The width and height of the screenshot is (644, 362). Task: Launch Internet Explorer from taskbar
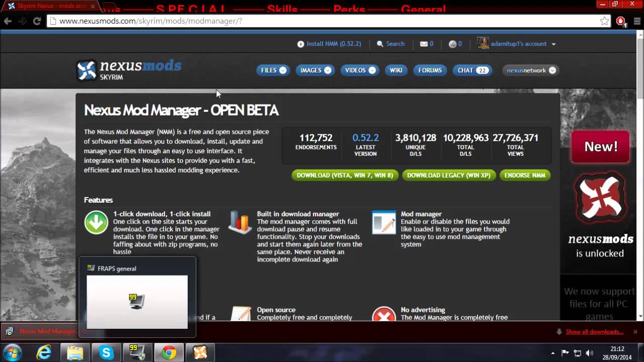point(44,352)
